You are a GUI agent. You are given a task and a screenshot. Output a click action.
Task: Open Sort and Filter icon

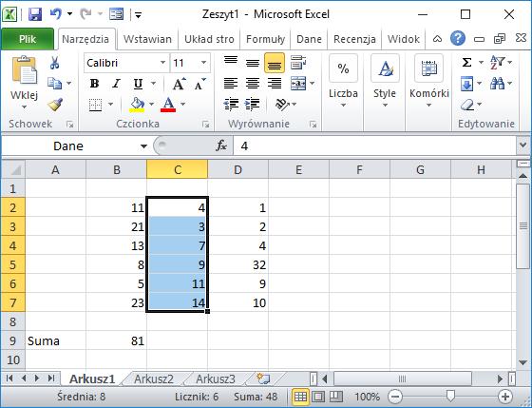(498, 63)
